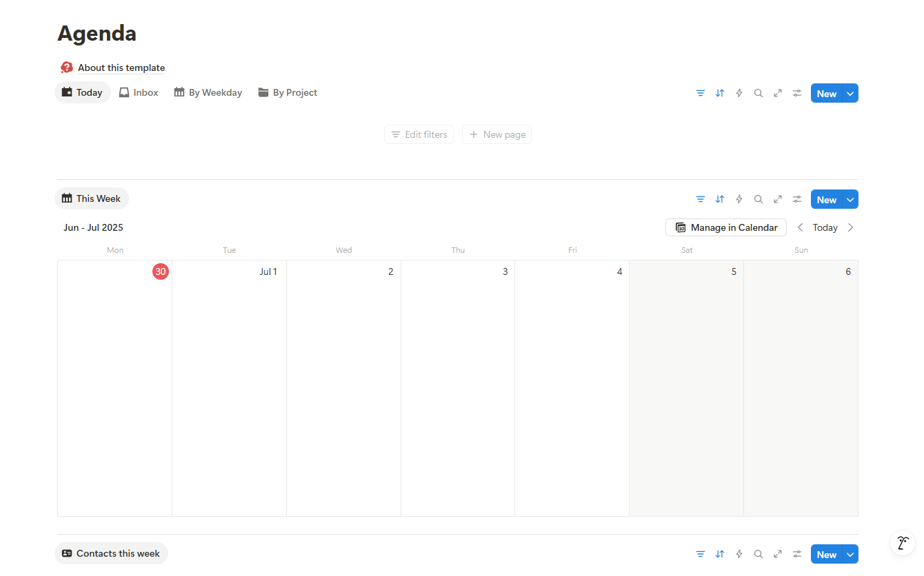Click the filter icon in Contacts this week toolbar

tap(700, 554)
